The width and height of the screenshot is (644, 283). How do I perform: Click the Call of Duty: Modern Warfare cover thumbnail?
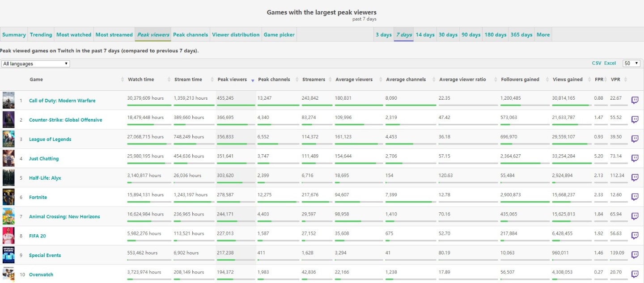pyautogui.click(x=8, y=100)
